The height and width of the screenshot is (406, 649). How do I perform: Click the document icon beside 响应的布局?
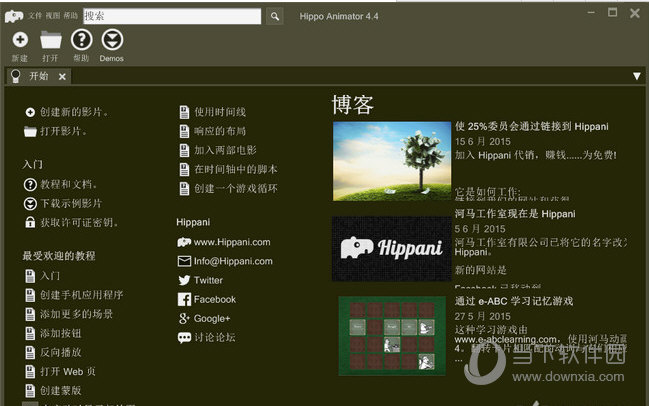click(x=184, y=132)
